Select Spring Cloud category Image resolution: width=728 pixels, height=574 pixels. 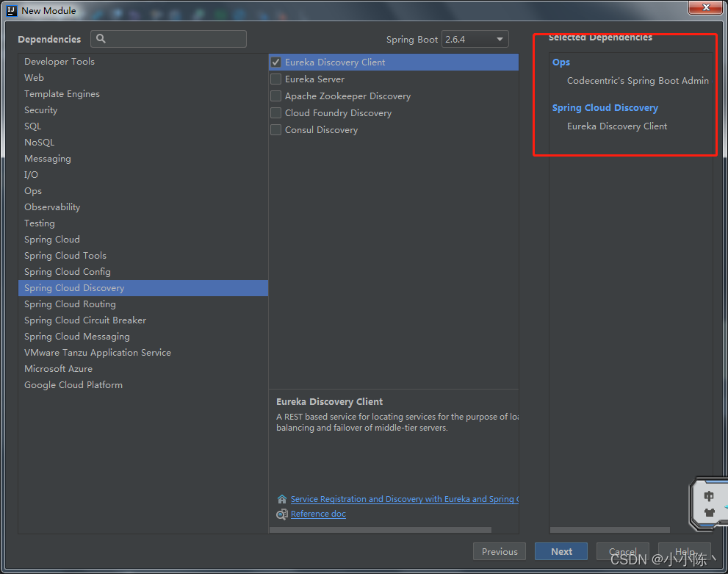143,240
